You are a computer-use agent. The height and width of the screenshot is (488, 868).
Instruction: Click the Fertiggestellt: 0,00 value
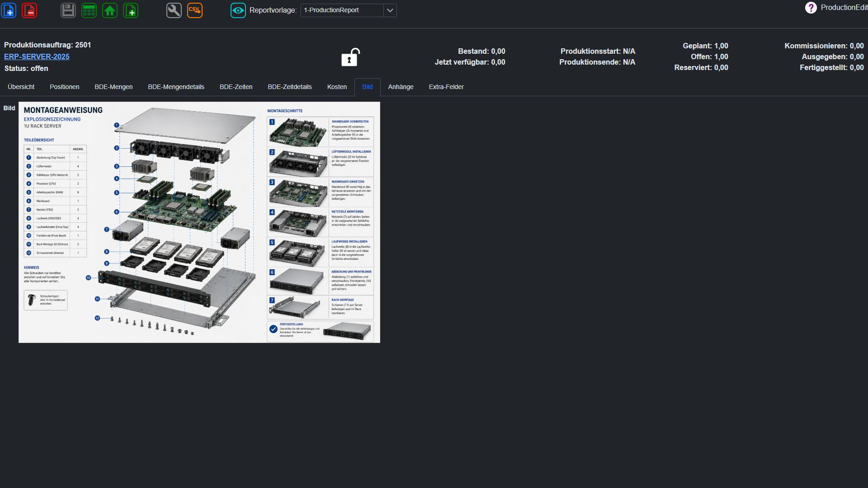(x=832, y=67)
